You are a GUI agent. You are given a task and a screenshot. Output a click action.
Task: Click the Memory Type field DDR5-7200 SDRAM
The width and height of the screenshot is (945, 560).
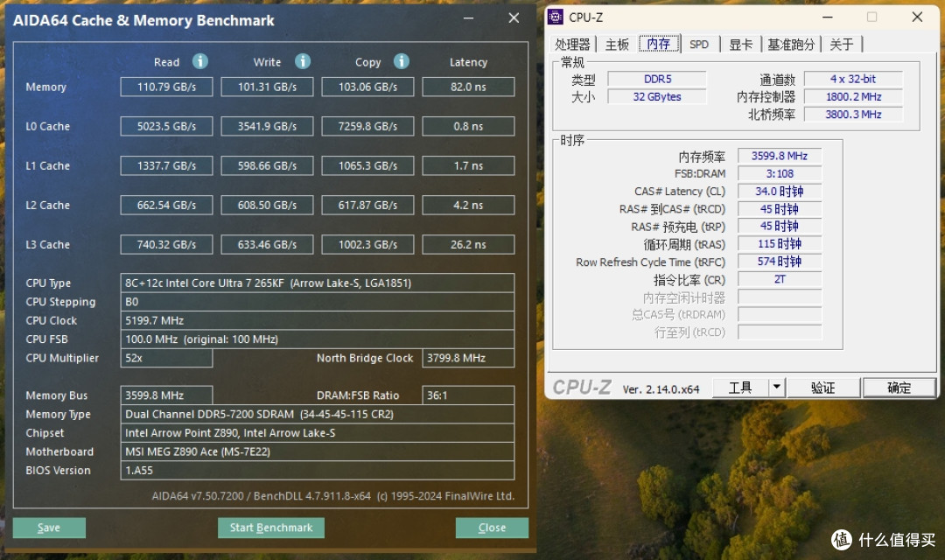click(318, 414)
